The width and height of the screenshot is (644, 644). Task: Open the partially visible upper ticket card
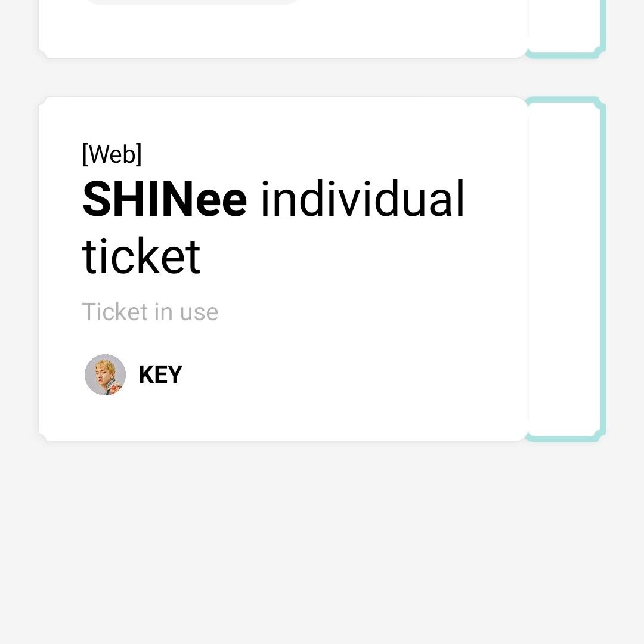tap(283, 29)
